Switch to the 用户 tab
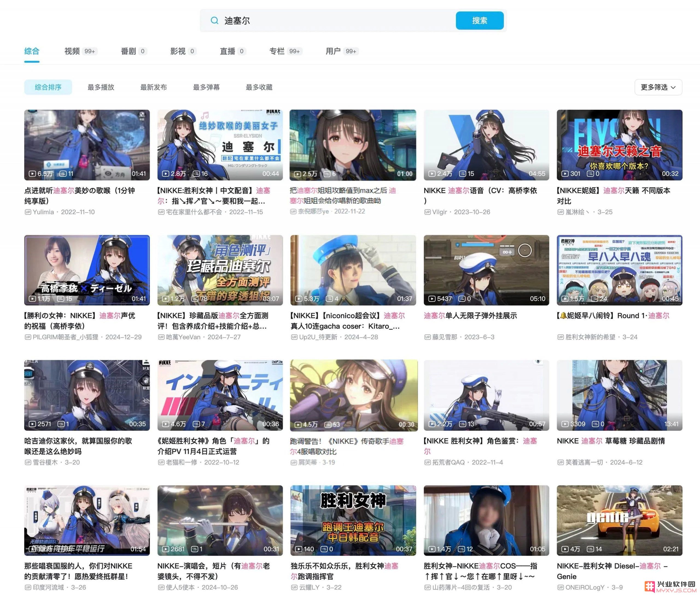This screenshot has height=597, width=700. pyautogui.click(x=342, y=51)
